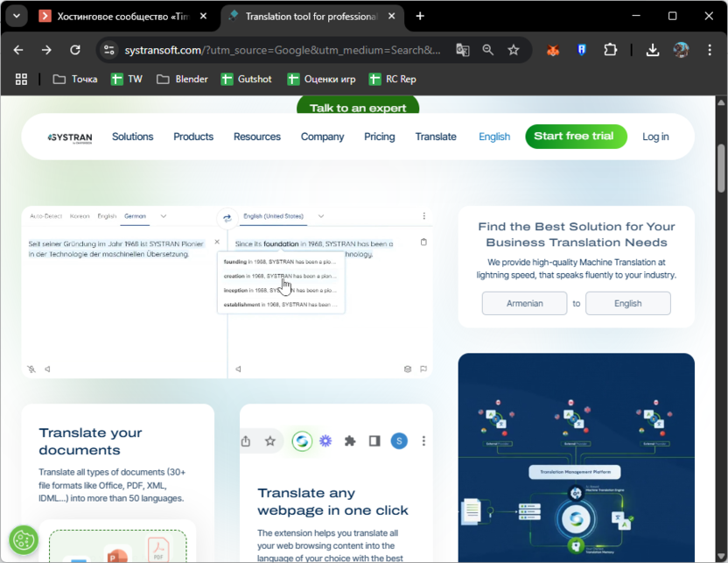Screen dimensions: 728x563
Task: Swap translation languages icon
Action: click(227, 217)
